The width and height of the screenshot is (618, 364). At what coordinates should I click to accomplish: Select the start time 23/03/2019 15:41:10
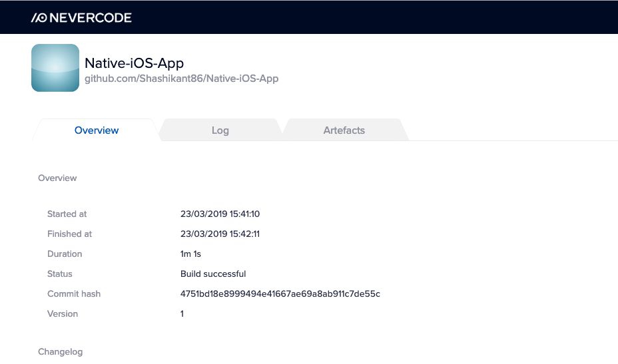(220, 214)
